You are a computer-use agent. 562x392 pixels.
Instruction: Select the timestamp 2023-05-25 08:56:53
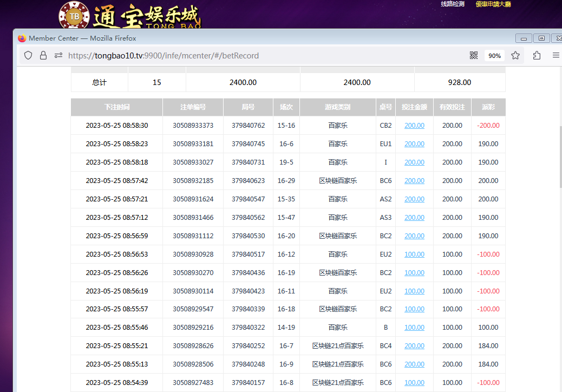coord(117,254)
